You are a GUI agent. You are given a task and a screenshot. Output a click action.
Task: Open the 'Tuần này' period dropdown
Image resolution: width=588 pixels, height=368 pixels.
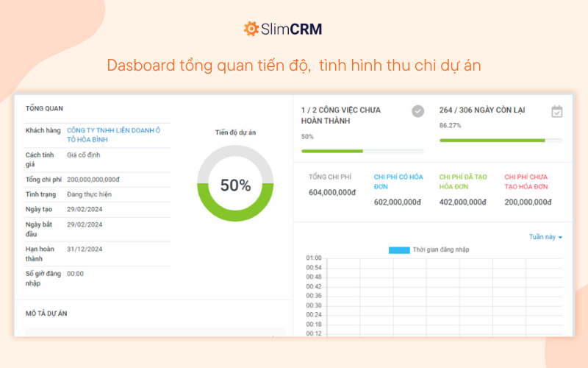tap(545, 237)
